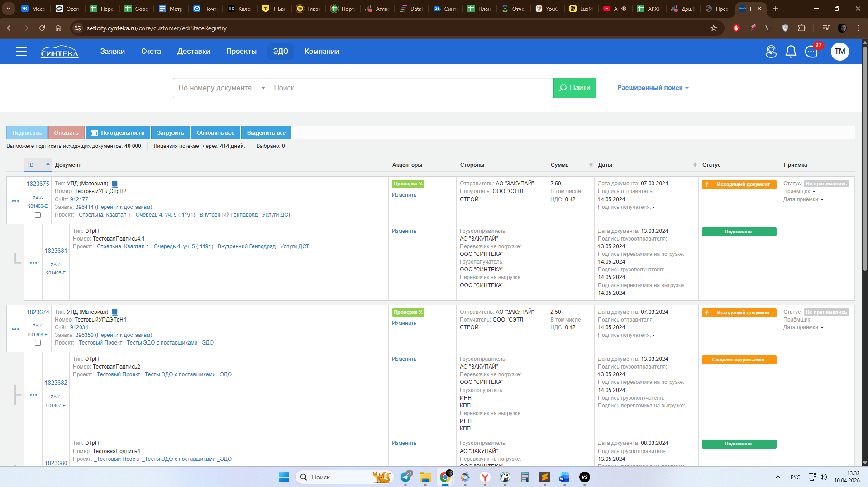Click the Синтека logo
Image resolution: width=868 pixels, height=487 pixels.
(x=60, y=52)
